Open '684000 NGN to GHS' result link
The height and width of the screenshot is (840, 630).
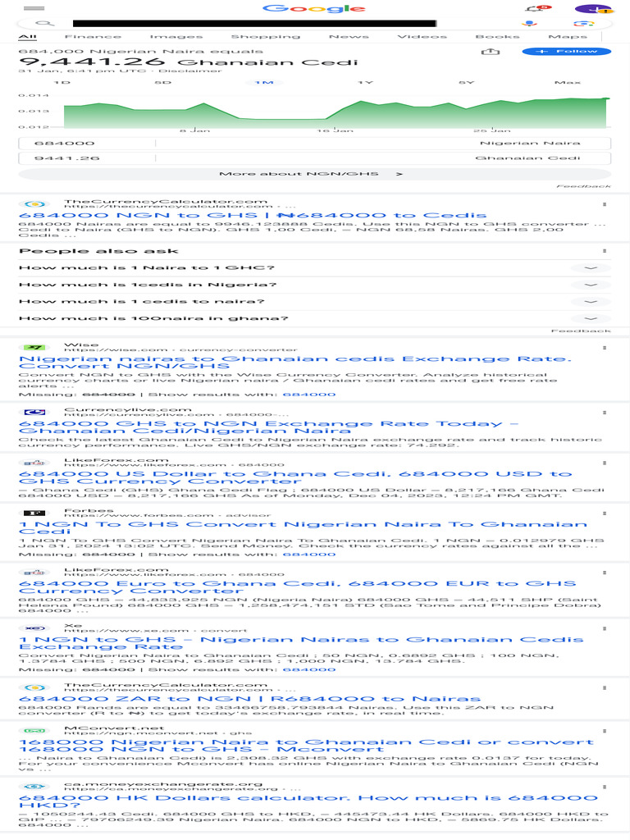[x=253, y=216]
